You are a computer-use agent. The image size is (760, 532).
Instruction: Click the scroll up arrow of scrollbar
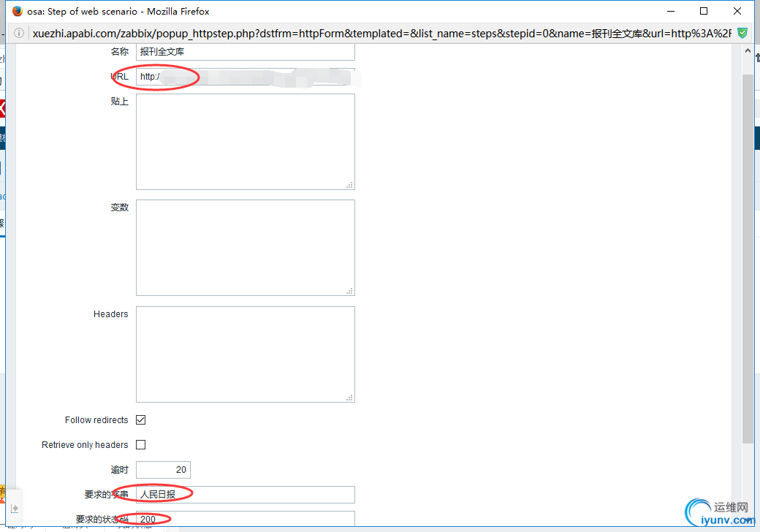748,50
